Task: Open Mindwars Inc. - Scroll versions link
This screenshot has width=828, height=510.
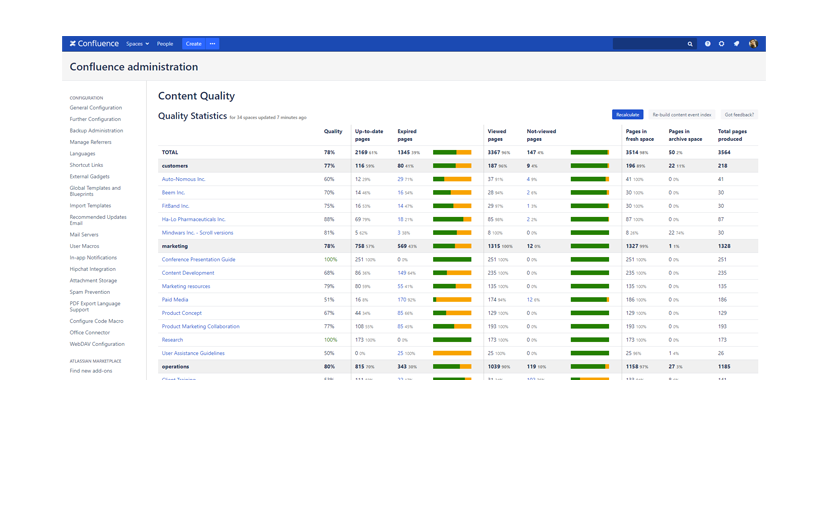Action: [197, 233]
